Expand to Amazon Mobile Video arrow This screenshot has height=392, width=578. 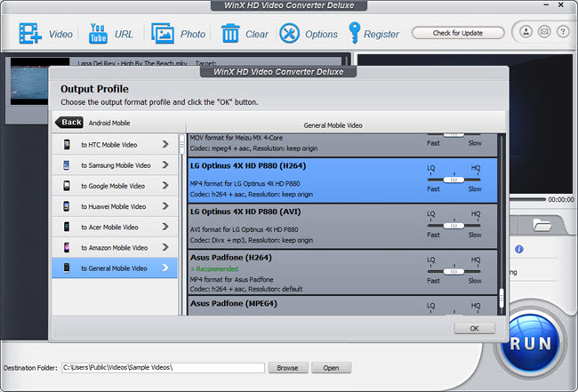coord(165,248)
